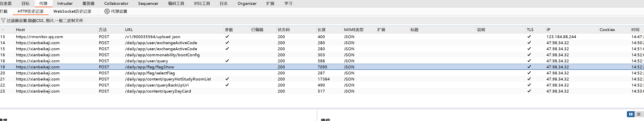
Task: Click the sort arrow in # column
Action: click(3, 30)
